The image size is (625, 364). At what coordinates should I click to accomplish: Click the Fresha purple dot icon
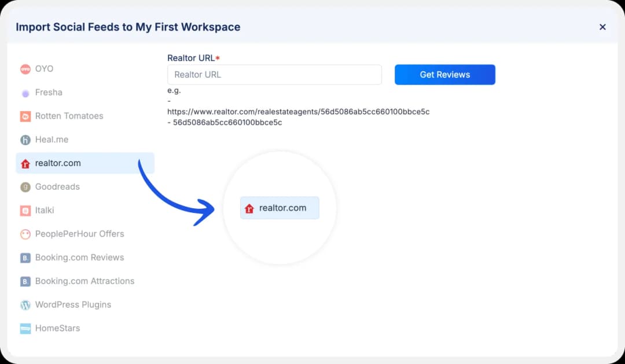pos(25,93)
